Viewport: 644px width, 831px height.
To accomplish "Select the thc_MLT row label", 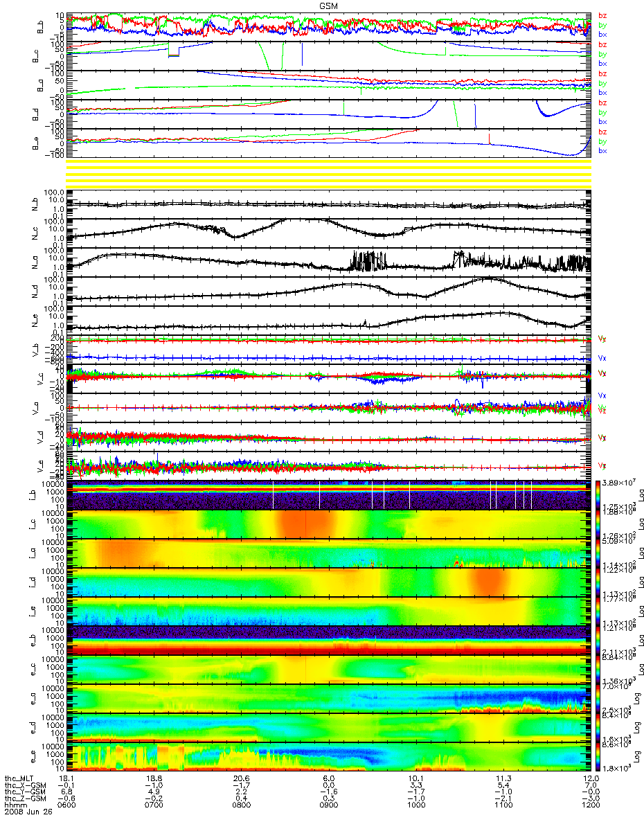I will (x=19, y=778).
